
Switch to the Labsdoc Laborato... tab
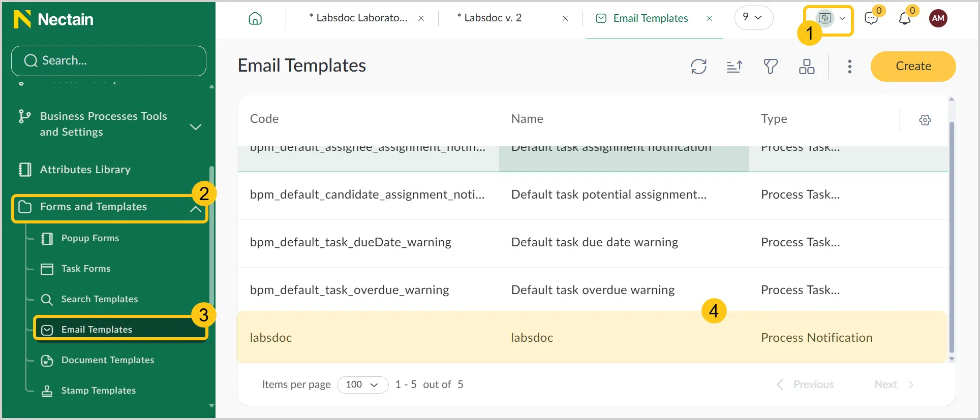pyautogui.click(x=358, y=18)
